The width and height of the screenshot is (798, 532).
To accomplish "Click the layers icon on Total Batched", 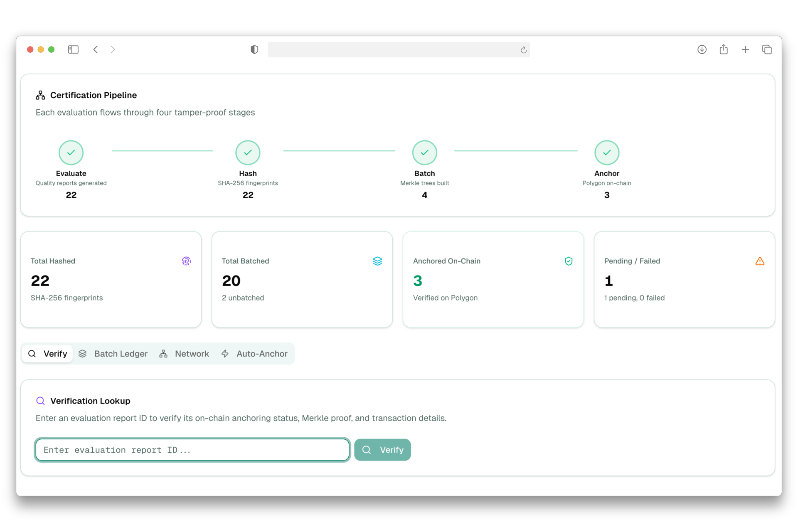I will point(377,261).
